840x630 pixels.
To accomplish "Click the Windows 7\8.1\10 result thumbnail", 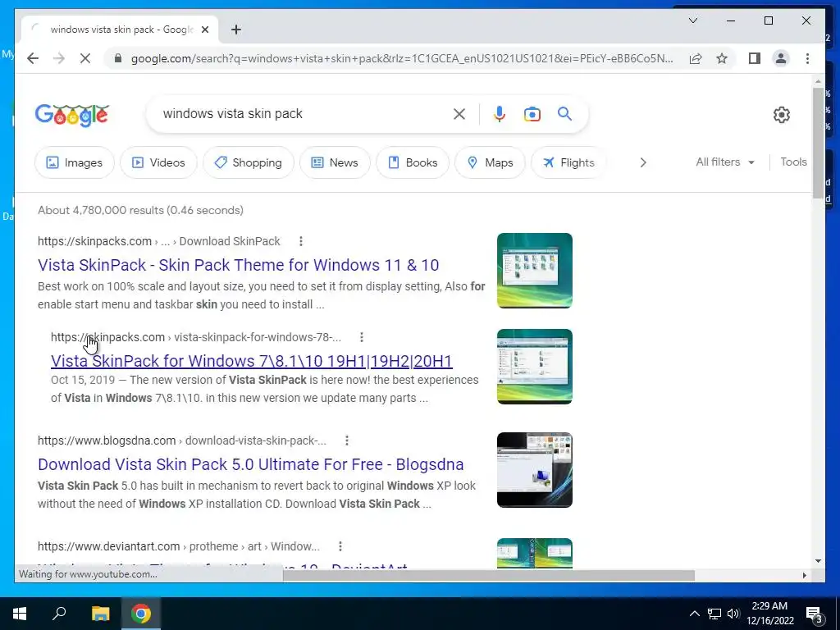I will 535,367.
